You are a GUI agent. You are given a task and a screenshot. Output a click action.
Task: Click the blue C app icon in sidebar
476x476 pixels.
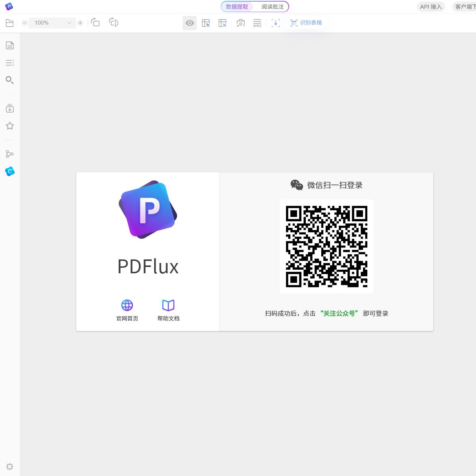pos(10,171)
